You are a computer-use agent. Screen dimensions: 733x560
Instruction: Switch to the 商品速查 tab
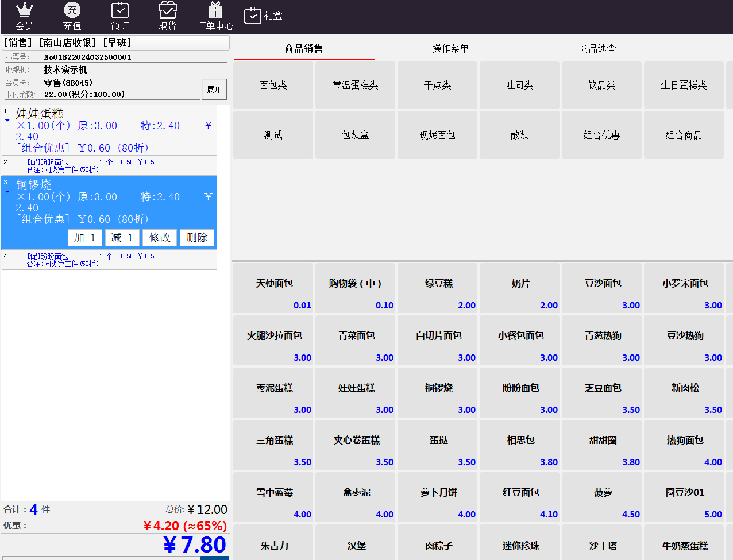pos(597,48)
